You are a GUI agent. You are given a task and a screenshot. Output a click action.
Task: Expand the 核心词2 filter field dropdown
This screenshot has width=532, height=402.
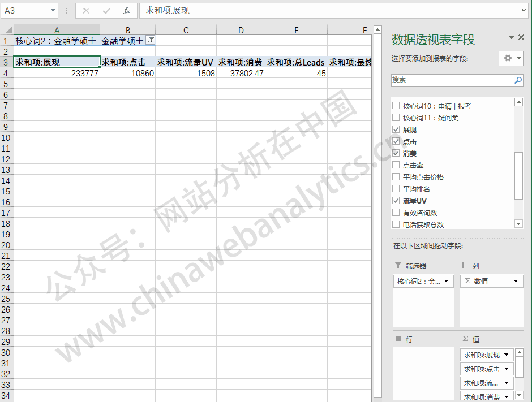coord(447,281)
